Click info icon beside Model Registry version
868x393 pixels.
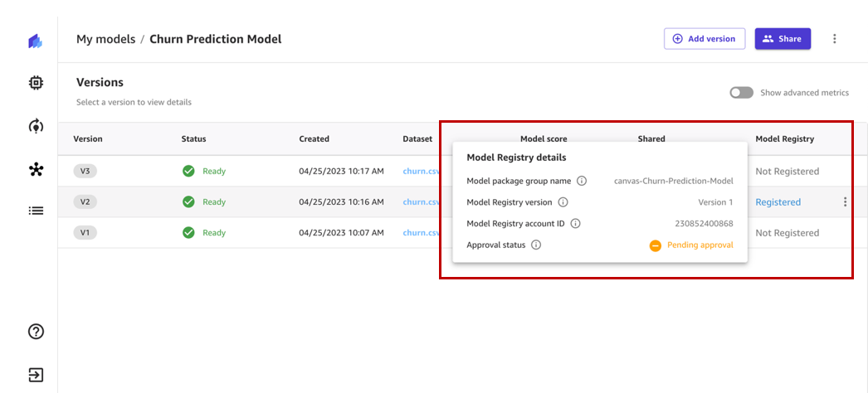click(x=563, y=202)
